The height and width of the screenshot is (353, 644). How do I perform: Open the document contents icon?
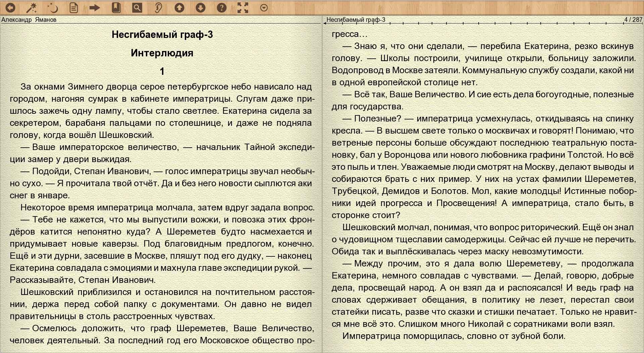click(x=74, y=8)
